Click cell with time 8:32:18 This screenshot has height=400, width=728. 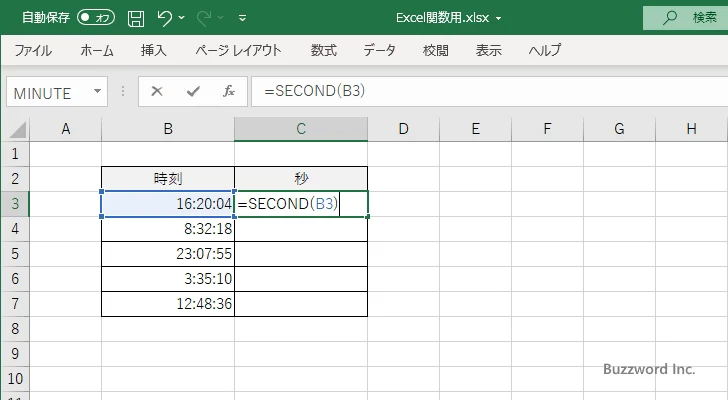click(x=168, y=229)
